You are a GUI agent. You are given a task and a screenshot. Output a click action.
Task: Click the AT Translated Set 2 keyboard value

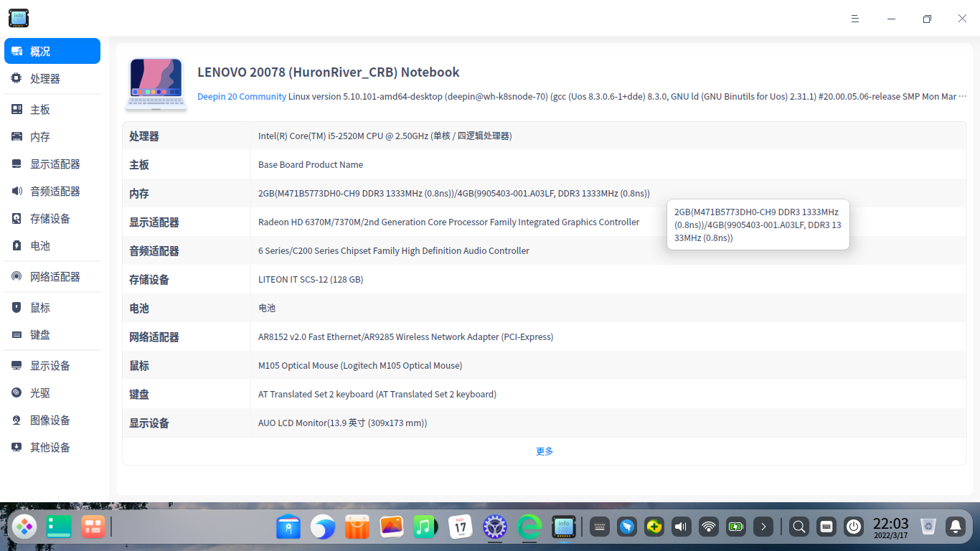[x=377, y=394]
